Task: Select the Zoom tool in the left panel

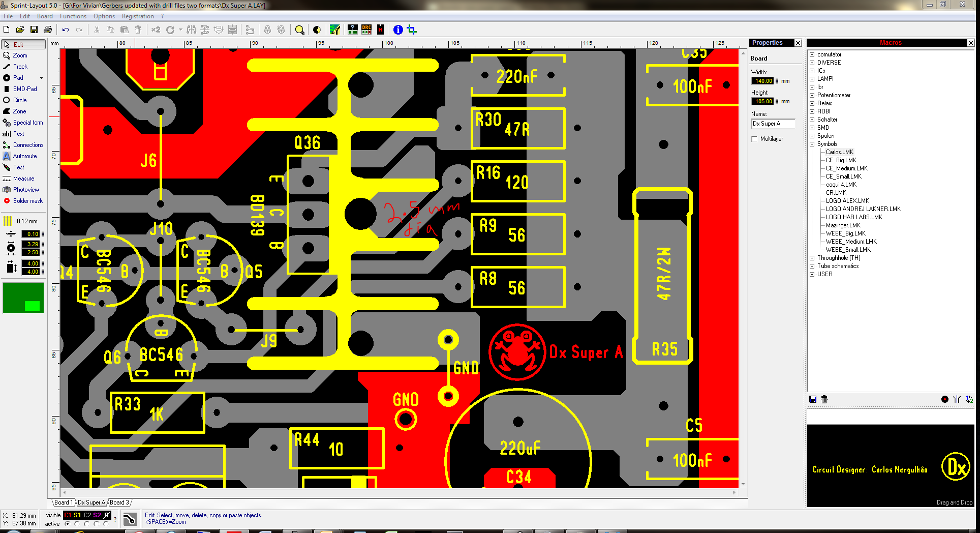Action: (23, 55)
